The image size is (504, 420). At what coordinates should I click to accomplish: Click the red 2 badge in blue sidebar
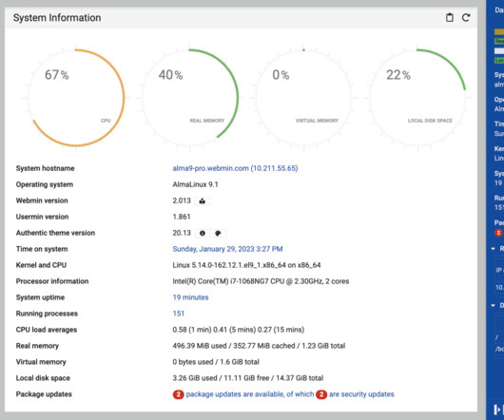[x=498, y=233]
